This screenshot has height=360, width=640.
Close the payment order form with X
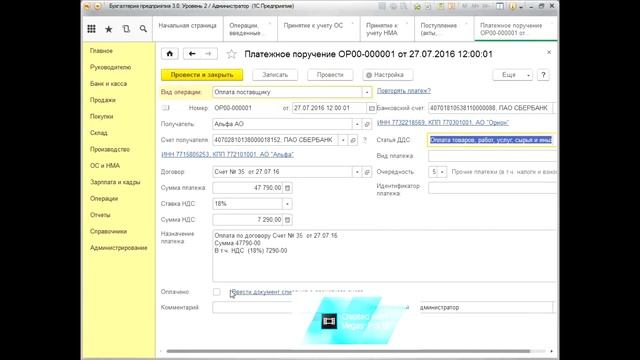549,52
